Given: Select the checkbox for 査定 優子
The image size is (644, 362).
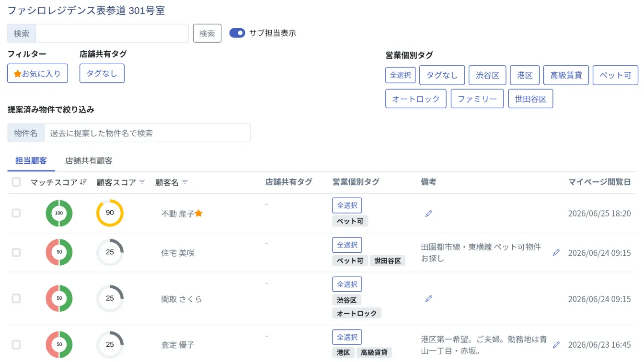Looking at the screenshot, I should click(x=16, y=344).
